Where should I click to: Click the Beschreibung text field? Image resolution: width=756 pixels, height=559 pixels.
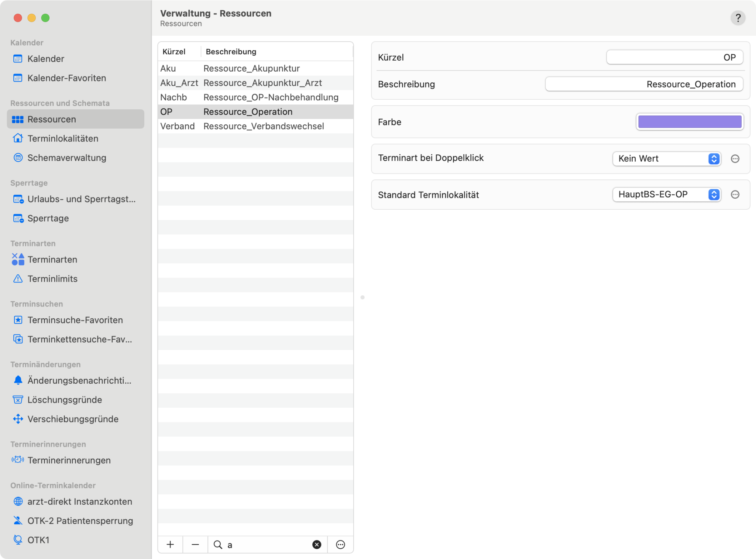[643, 84]
